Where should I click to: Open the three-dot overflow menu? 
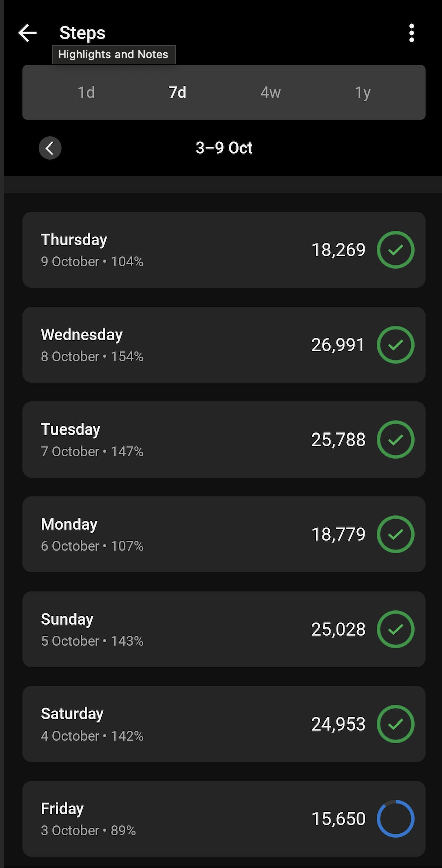coord(411,33)
